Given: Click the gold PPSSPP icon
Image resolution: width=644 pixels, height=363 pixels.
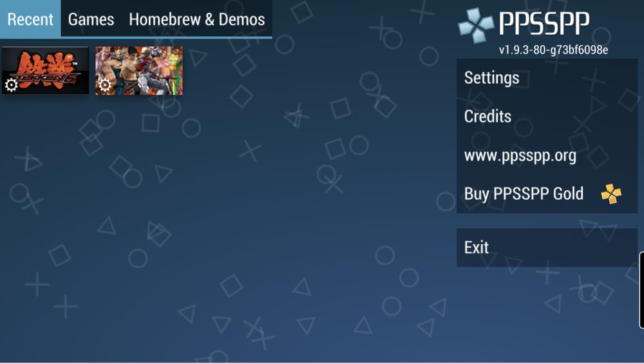Looking at the screenshot, I should click(611, 193).
